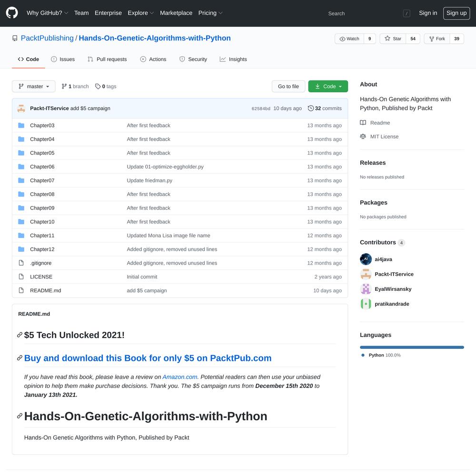Switch to the Issues tab
The image size is (476, 476).
tap(63, 59)
